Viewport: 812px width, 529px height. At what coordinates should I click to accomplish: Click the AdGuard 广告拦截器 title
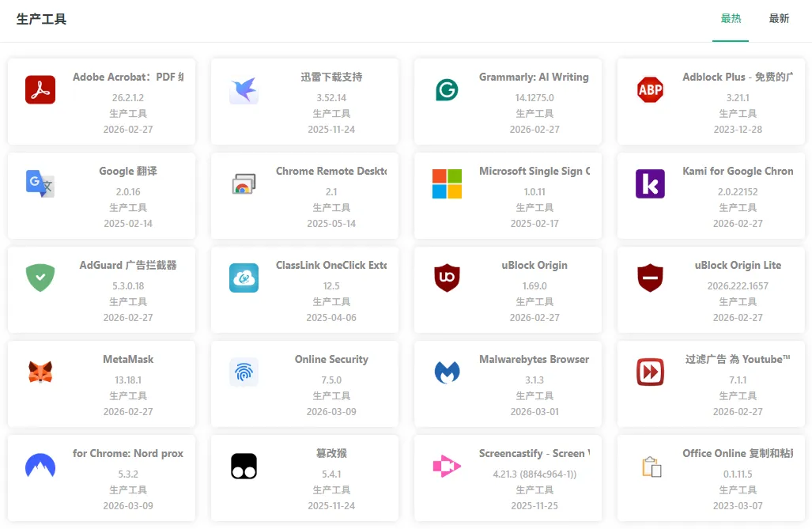point(128,265)
